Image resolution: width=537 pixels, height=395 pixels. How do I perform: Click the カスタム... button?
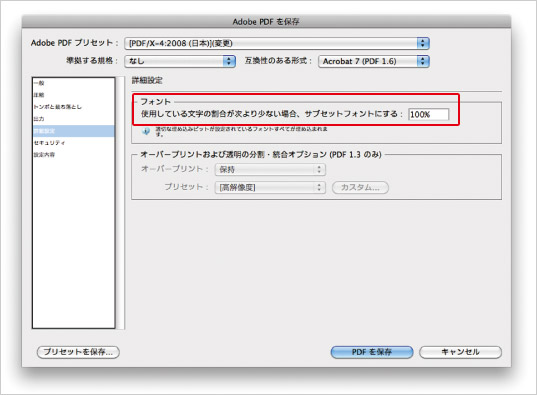(360, 187)
